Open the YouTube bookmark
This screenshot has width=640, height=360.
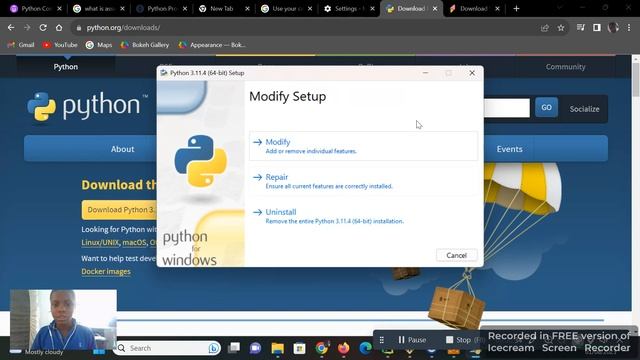(60, 45)
